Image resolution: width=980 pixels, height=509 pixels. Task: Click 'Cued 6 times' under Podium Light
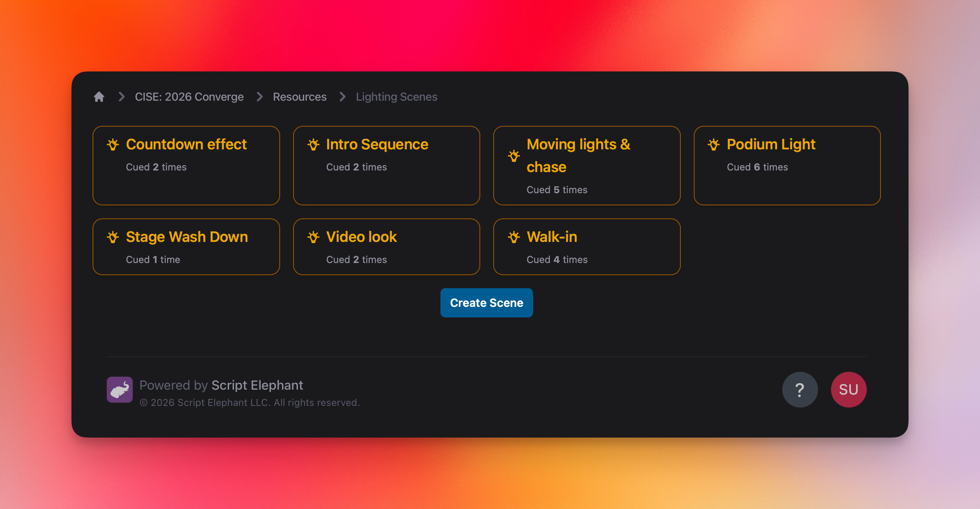click(757, 167)
